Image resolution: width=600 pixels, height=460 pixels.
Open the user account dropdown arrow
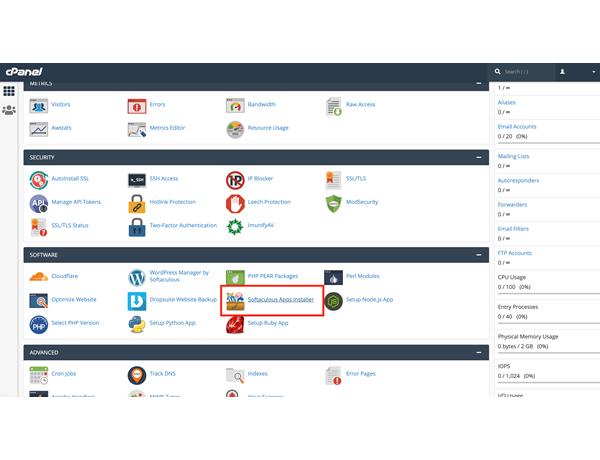coord(593,72)
